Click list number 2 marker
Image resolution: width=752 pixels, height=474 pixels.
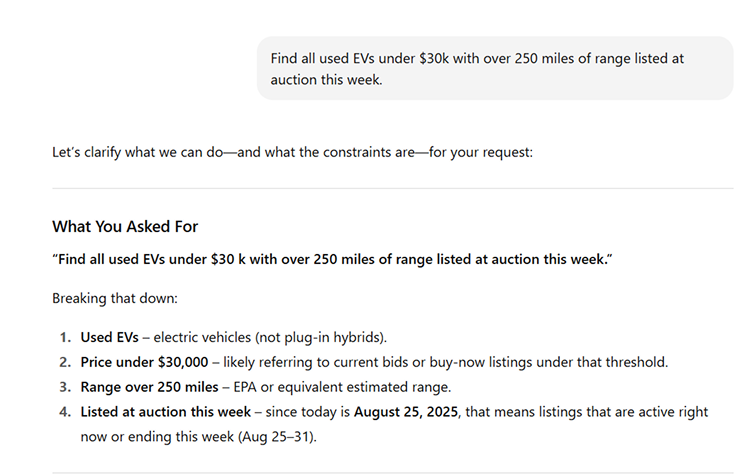(x=64, y=362)
